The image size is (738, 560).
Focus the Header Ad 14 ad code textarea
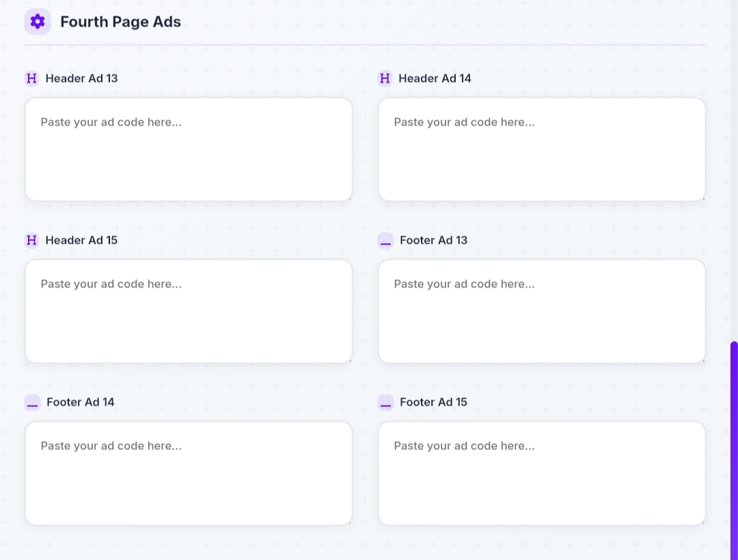click(x=541, y=150)
